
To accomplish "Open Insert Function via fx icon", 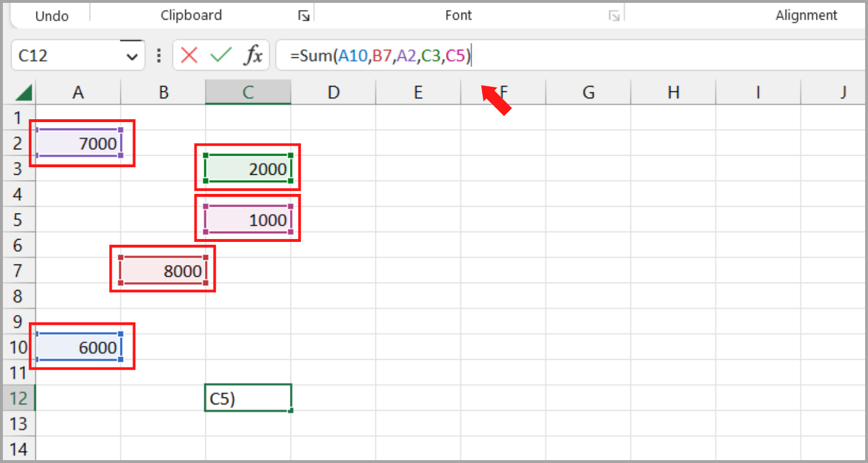I will tap(253, 56).
